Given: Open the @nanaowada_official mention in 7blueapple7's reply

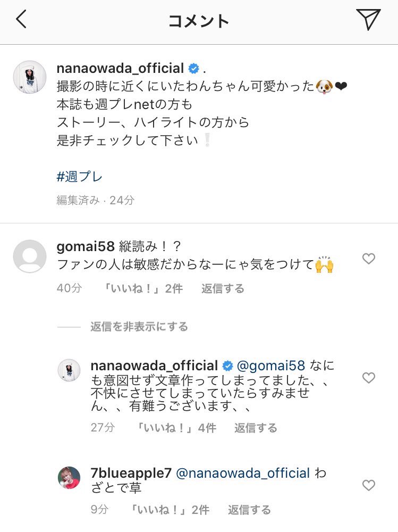Looking at the screenshot, I should 243,473.
